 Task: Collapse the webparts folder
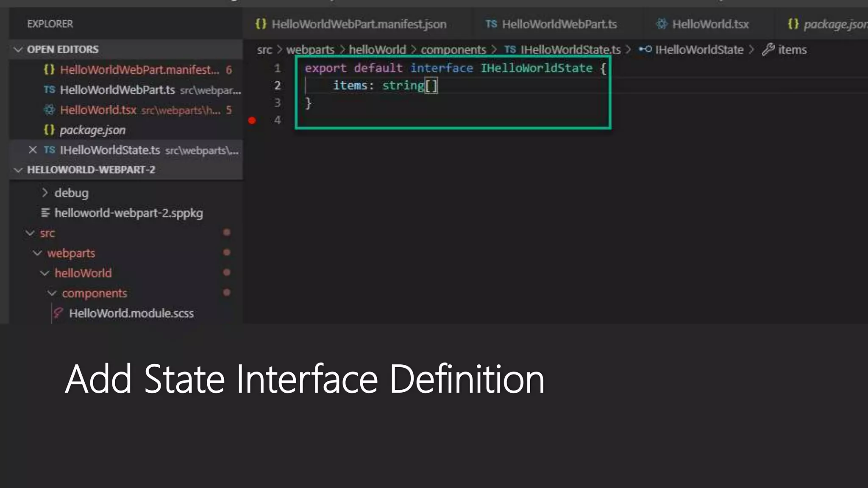(x=37, y=253)
